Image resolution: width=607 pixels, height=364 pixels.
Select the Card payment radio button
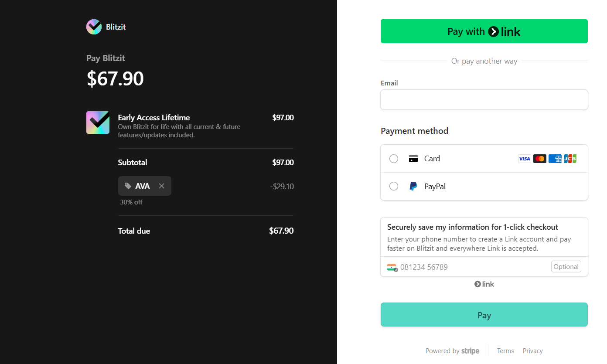394,159
